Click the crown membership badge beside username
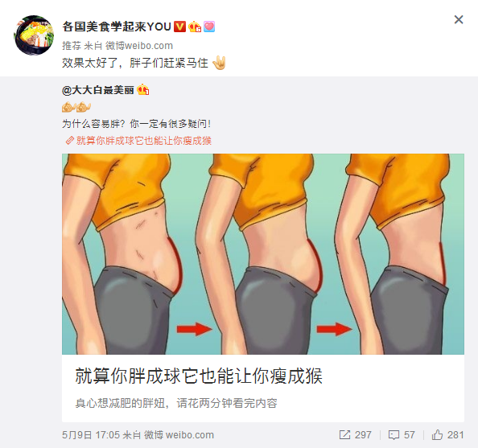 click(x=195, y=27)
